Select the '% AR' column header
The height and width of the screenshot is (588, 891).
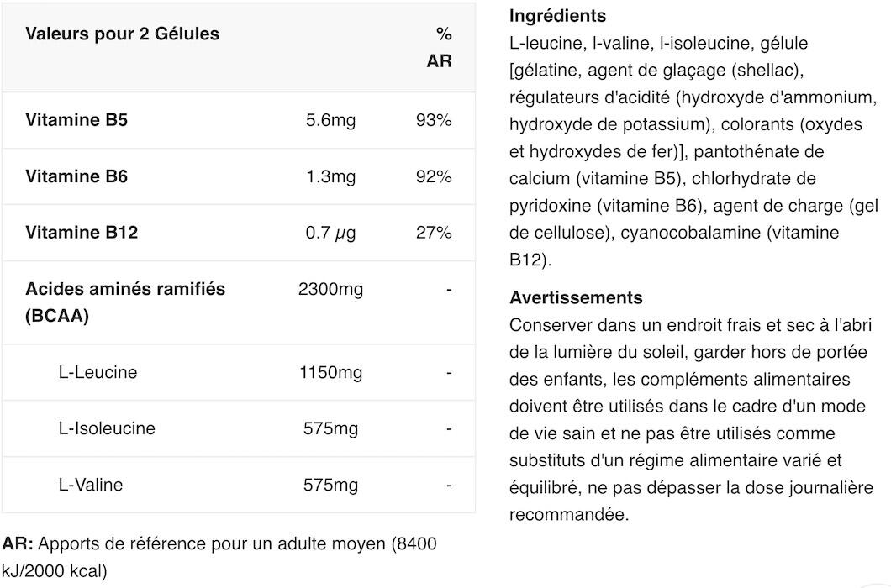(x=440, y=47)
